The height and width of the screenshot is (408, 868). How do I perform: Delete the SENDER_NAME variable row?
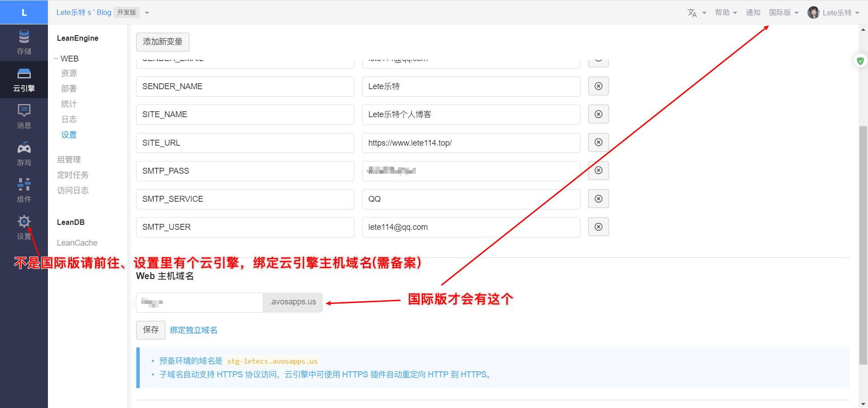[598, 86]
